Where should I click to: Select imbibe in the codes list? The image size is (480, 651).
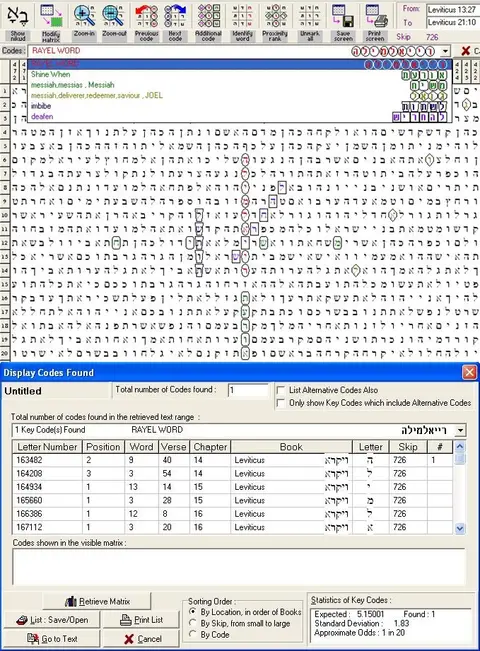(240, 106)
